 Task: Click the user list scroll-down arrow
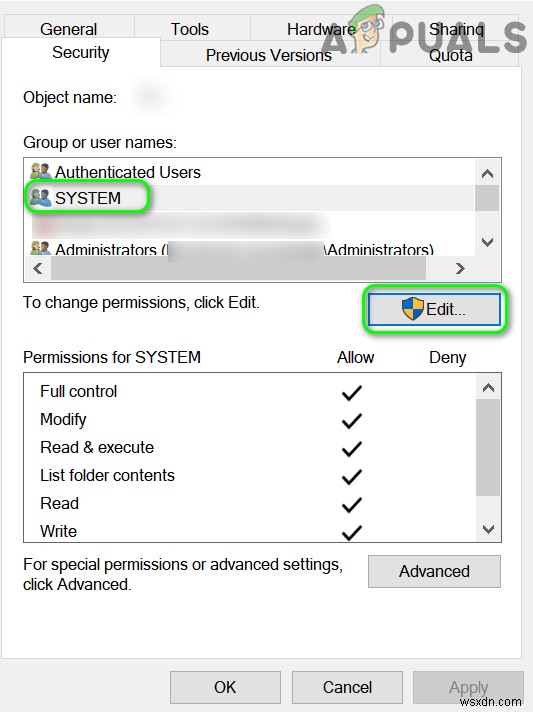coord(487,242)
